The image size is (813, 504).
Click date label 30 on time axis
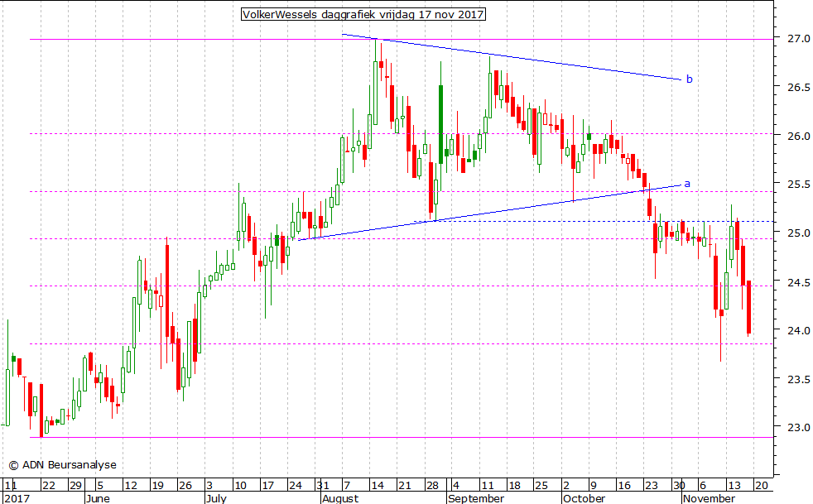(x=679, y=486)
